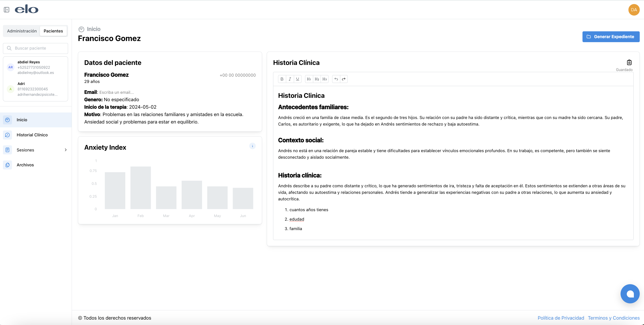Click the Buscar paciente search field
Viewport: 644px width, 325px height.
pyautogui.click(x=36, y=48)
